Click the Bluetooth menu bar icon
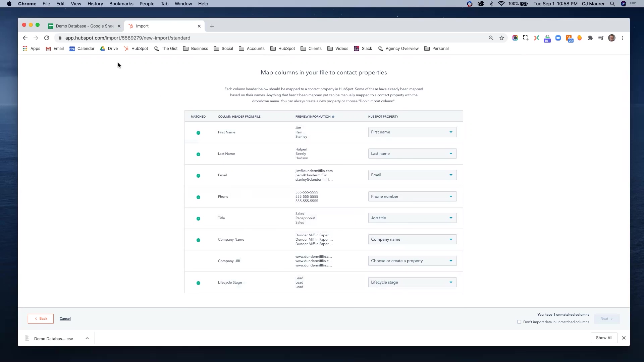 point(491,4)
